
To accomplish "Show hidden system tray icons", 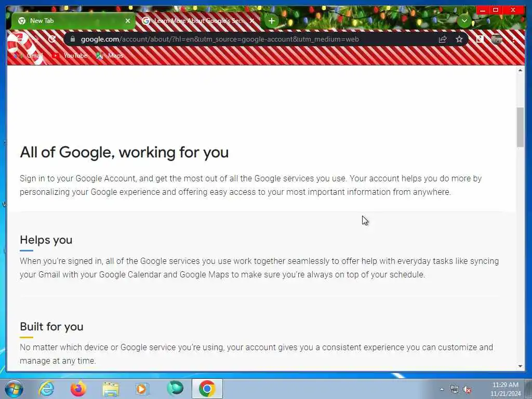I will tap(442, 390).
